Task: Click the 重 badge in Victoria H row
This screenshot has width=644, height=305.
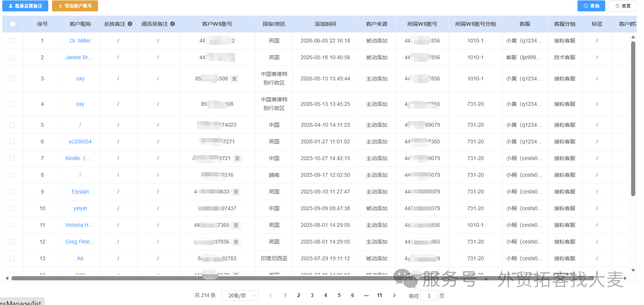Action: [236, 225]
